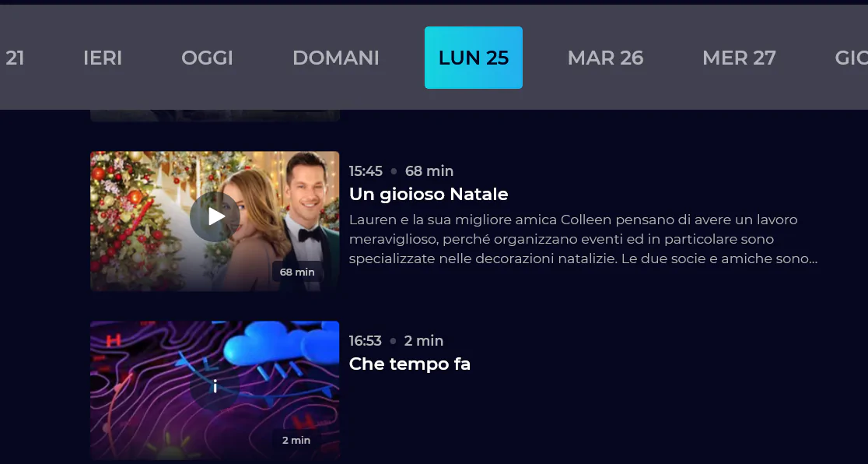Screen dimensions: 868x464
Task: Click the weather map thumbnail image
Action: (215, 390)
